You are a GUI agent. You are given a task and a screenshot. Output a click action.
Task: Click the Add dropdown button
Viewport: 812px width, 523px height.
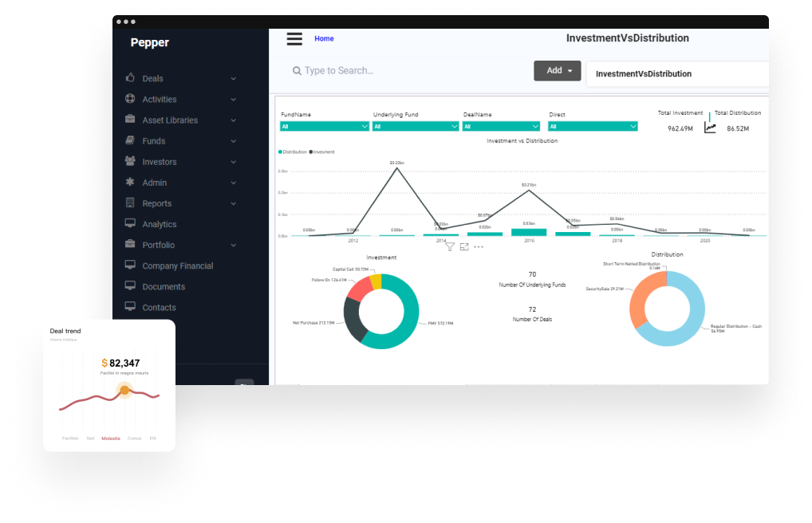pos(557,71)
